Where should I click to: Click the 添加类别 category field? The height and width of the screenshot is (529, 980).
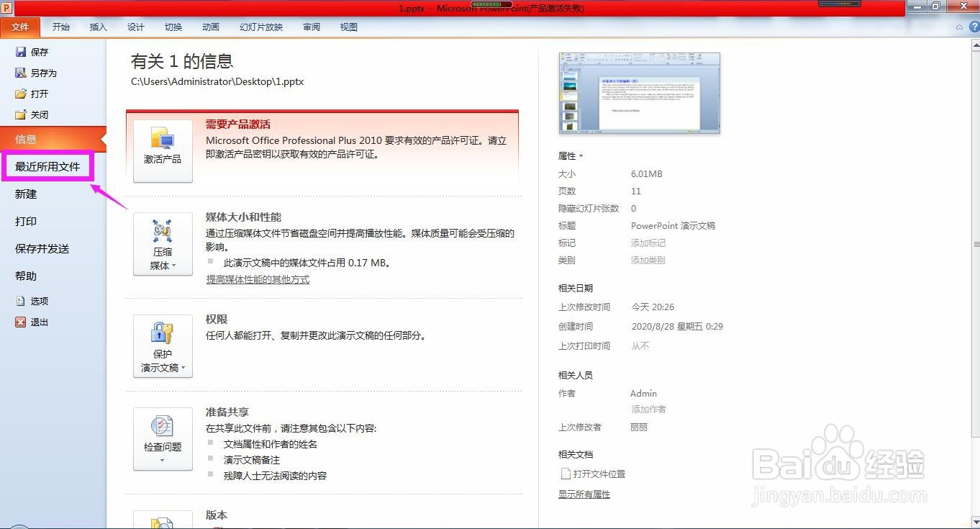coord(648,261)
